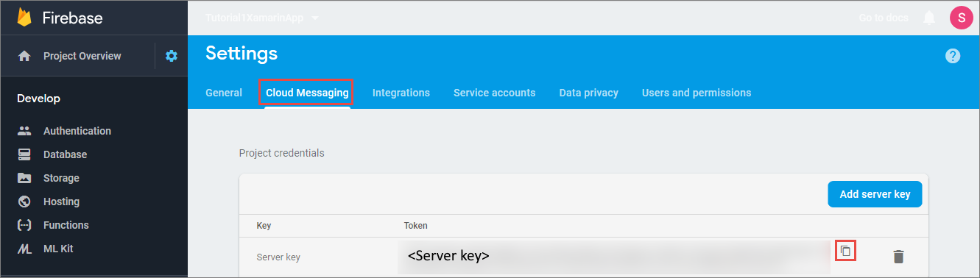Copy the server key token

tap(845, 251)
